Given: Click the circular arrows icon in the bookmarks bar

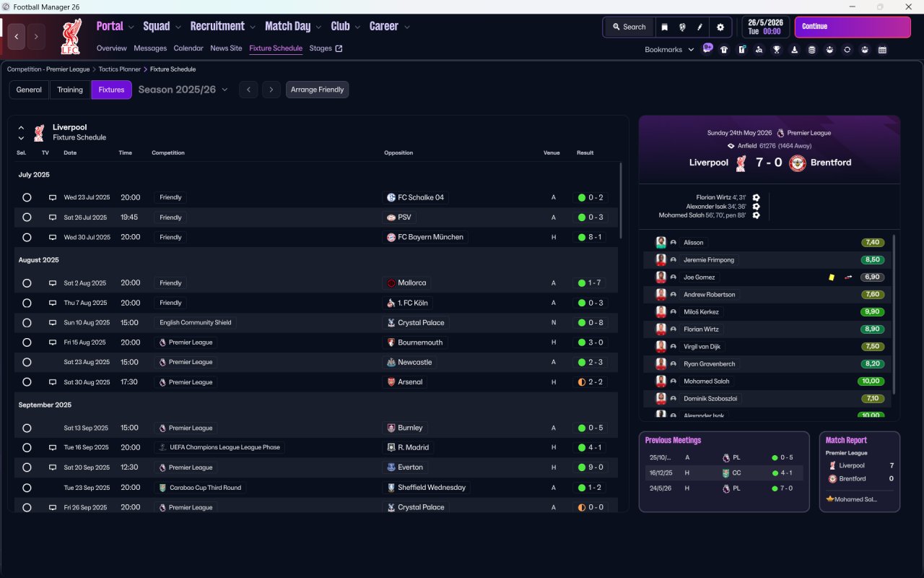Looking at the screenshot, I should click(847, 50).
